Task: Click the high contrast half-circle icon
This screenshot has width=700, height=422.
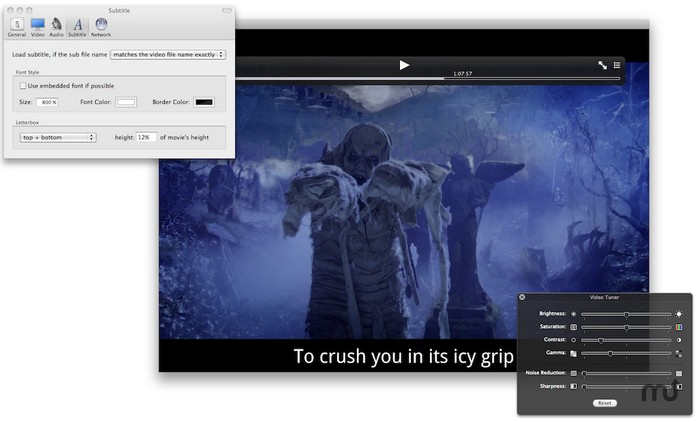Action: [679, 340]
